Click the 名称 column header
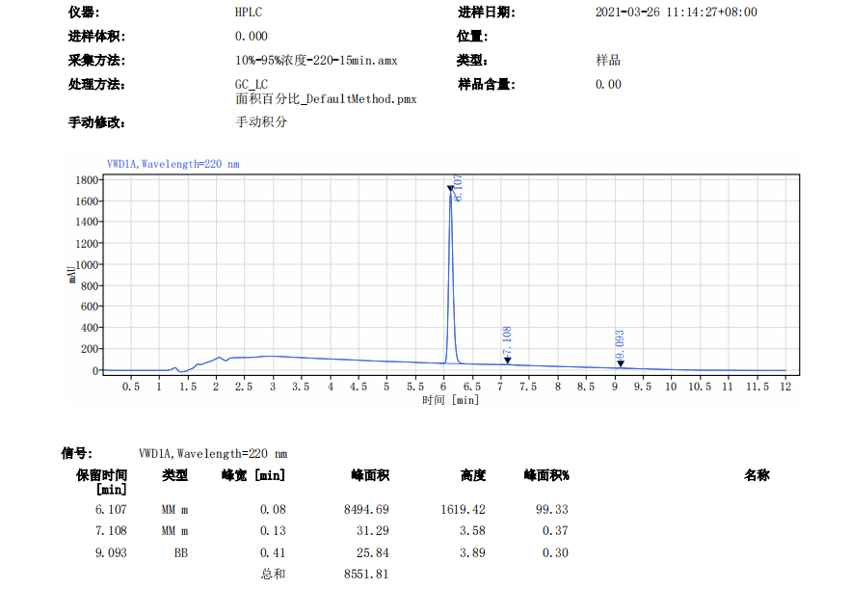Screen dimensions: 851x616 coord(757,475)
